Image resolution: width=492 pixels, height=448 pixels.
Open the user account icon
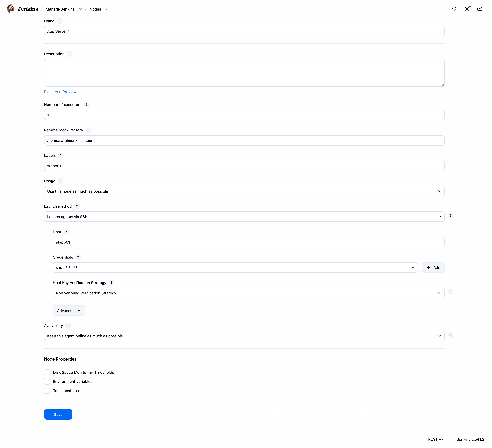[x=480, y=9]
